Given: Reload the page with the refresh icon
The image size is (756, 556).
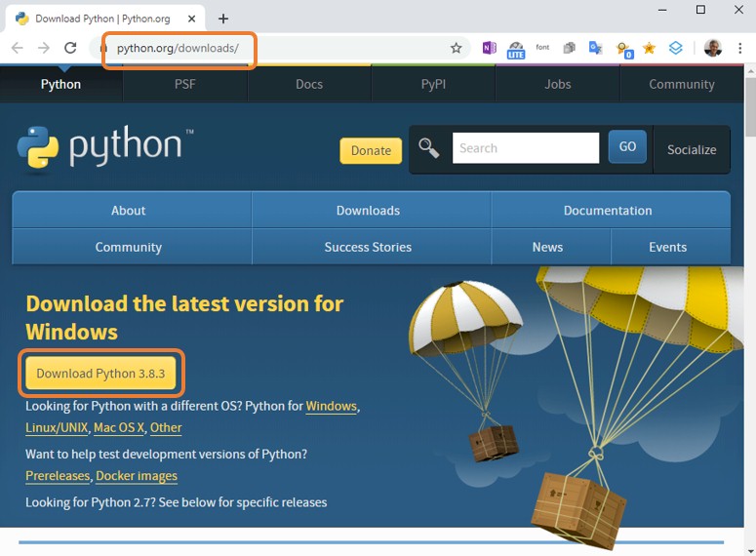Looking at the screenshot, I should 70,48.
